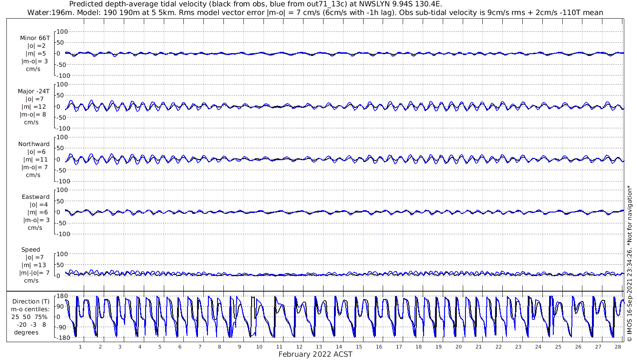Click the "Direction (T)" panel label
The width and height of the screenshot is (637, 364).
coord(31,301)
